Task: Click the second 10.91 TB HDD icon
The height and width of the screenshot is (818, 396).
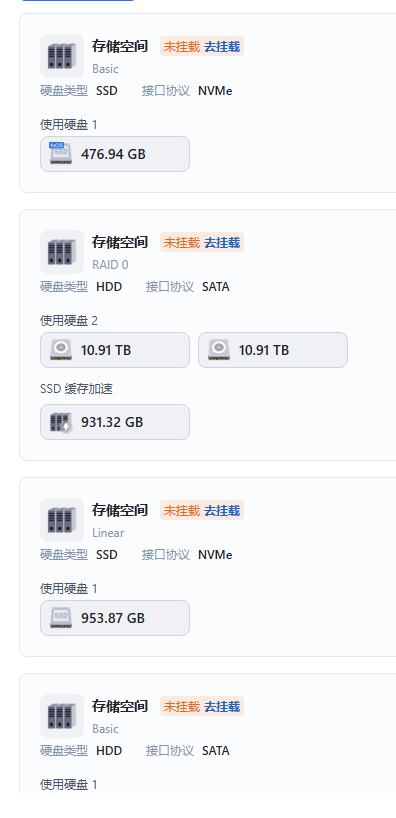Action: tap(219, 350)
